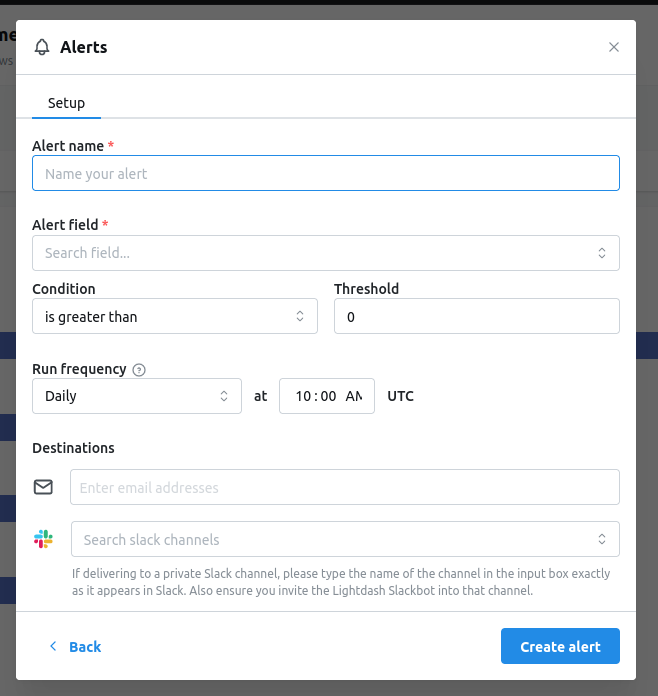Go Back to the previous step
The image size is (658, 696).
(x=75, y=647)
